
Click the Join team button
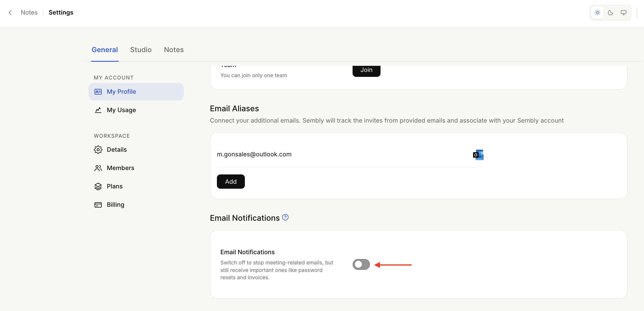coord(367,71)
